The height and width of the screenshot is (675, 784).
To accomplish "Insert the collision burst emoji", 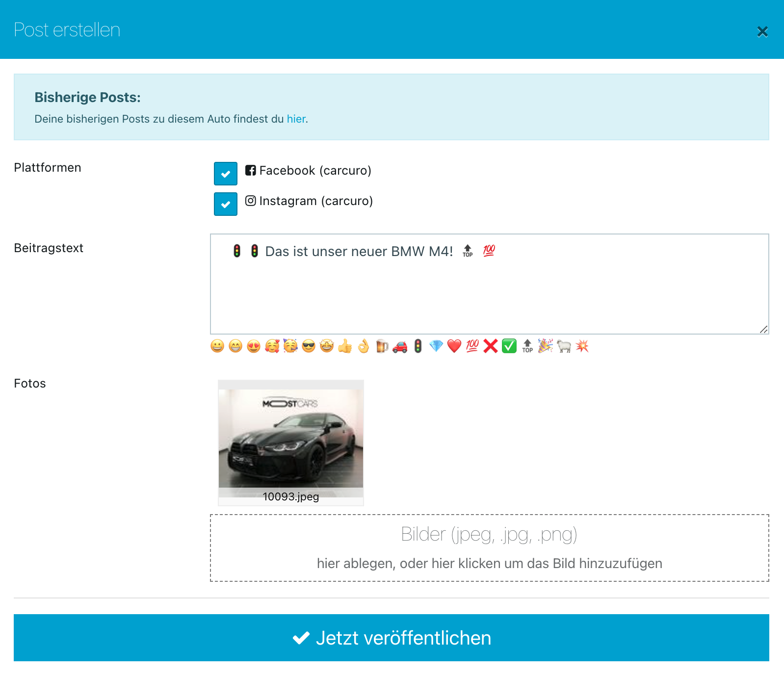I will (582, 346).
